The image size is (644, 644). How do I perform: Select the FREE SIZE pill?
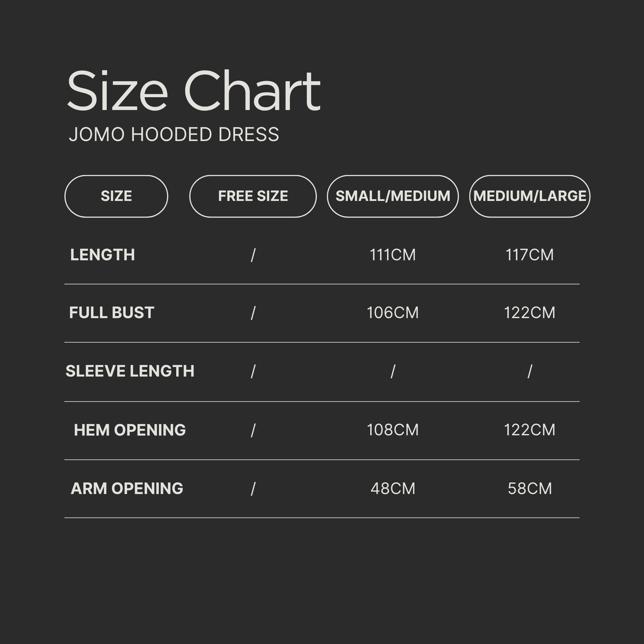[253, 196]
